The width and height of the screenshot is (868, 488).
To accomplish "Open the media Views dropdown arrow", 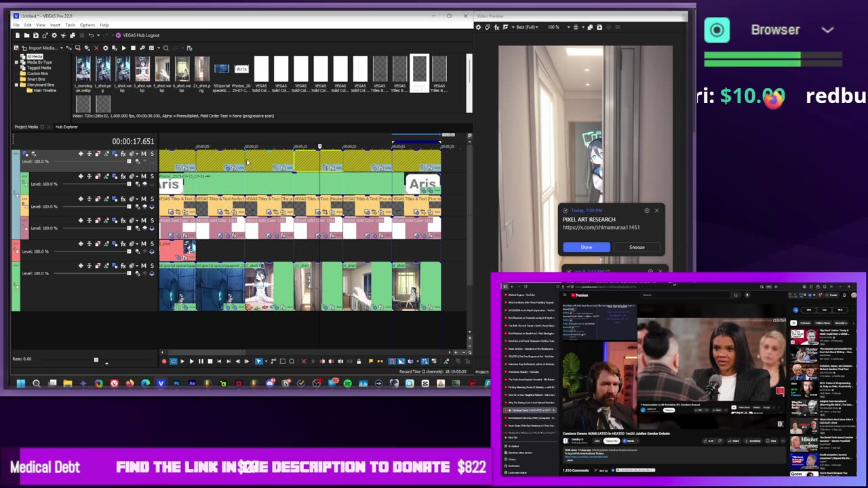I will (159, 48).
